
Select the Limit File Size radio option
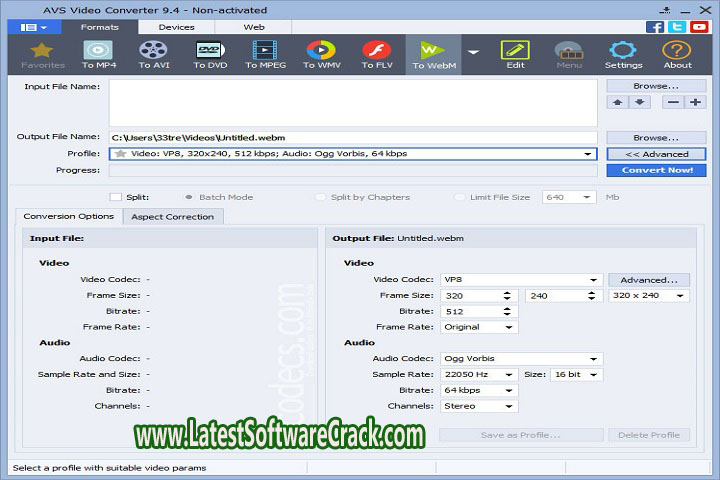coord(459,197)
